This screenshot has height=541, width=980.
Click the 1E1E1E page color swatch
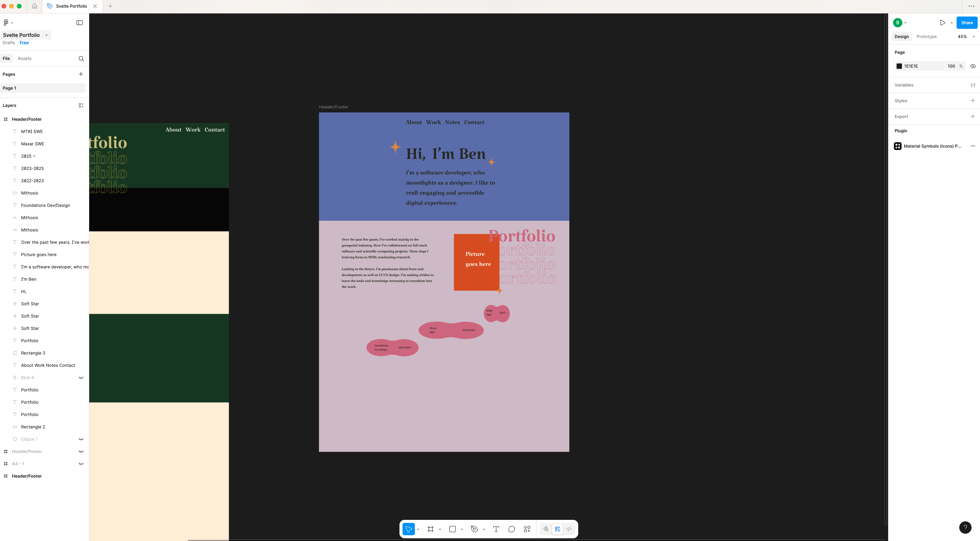click(x=899, y=66)
